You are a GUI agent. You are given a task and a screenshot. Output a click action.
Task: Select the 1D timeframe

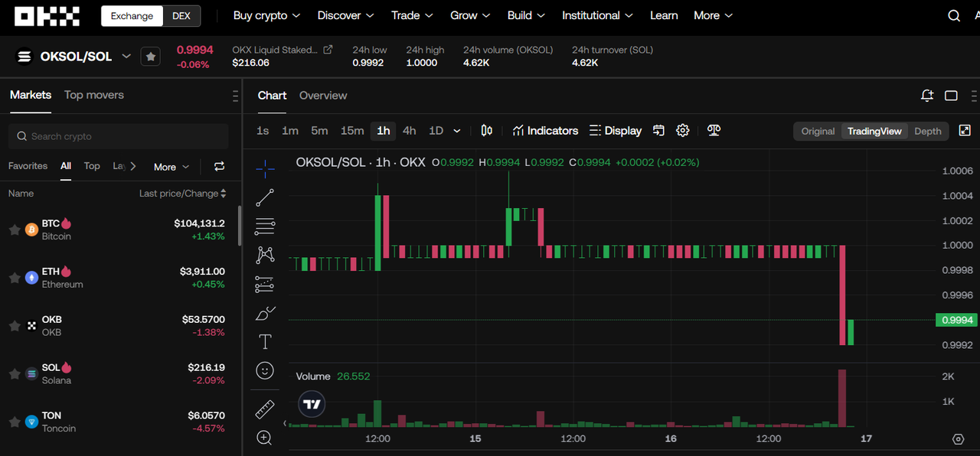436,131
